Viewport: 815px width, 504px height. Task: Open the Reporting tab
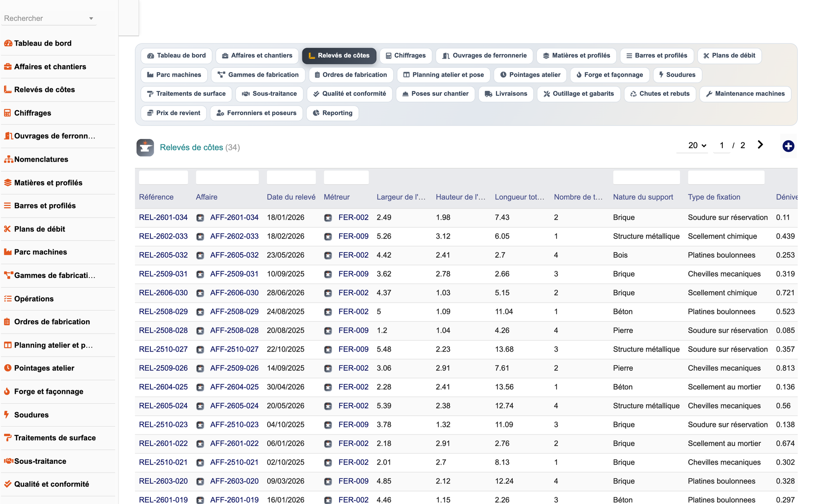[x=333, y=113]
